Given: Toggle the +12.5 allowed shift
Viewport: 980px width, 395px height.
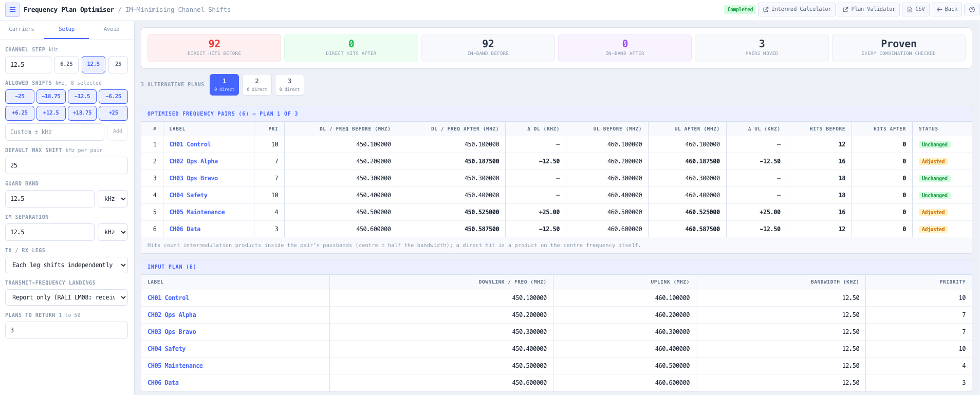Looking at the screenshot, I should pyautogui.click(x=51, y=113).
